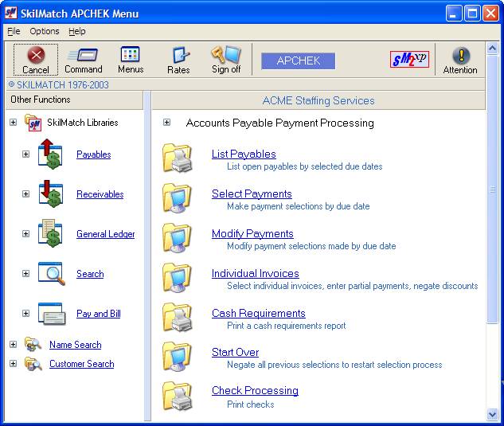Click the SM2xp logo icon

[x=409, y=59]
